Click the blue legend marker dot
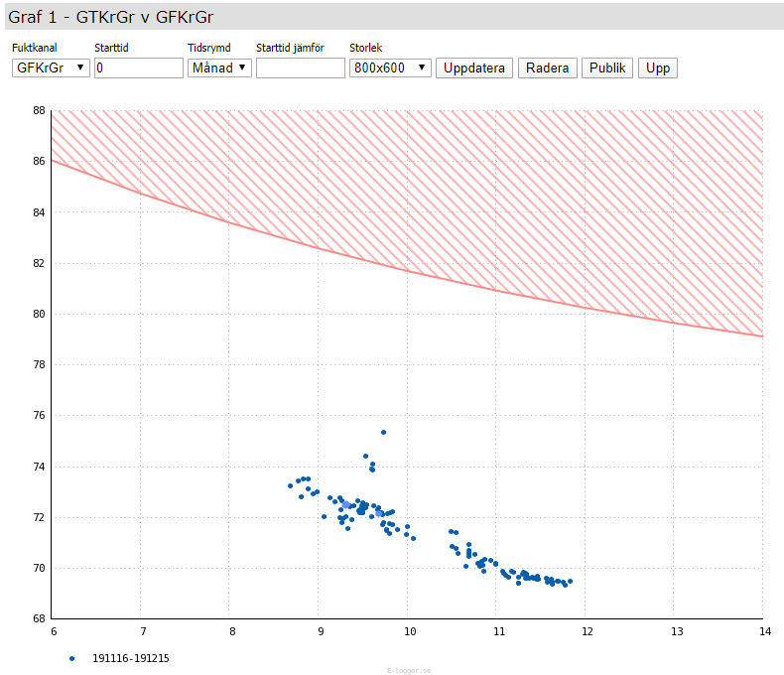The width and height of the screenshot is (784, 675). pyautogui.click(x=71, y=658)
